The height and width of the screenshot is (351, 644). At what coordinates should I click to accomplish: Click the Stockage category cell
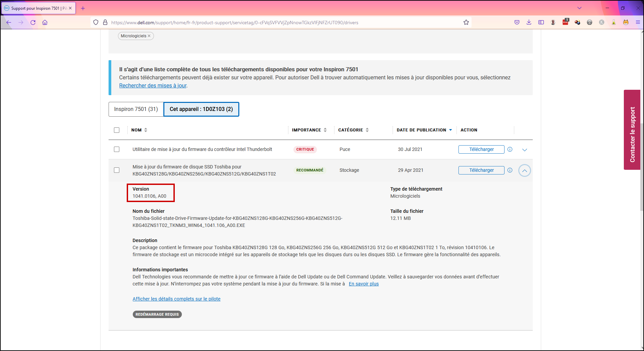pos(349,170)
